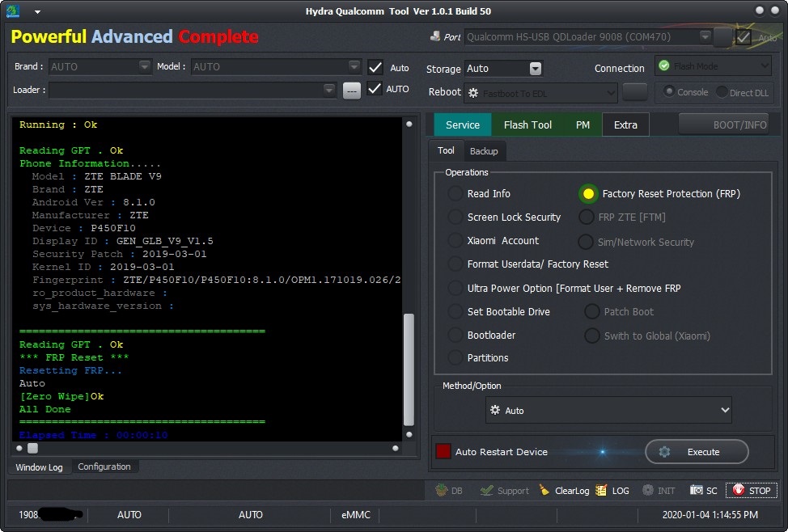This screenshot has height=532, width=788.
Task: Click the Support checkmark icon
Action: click(486, 490)
